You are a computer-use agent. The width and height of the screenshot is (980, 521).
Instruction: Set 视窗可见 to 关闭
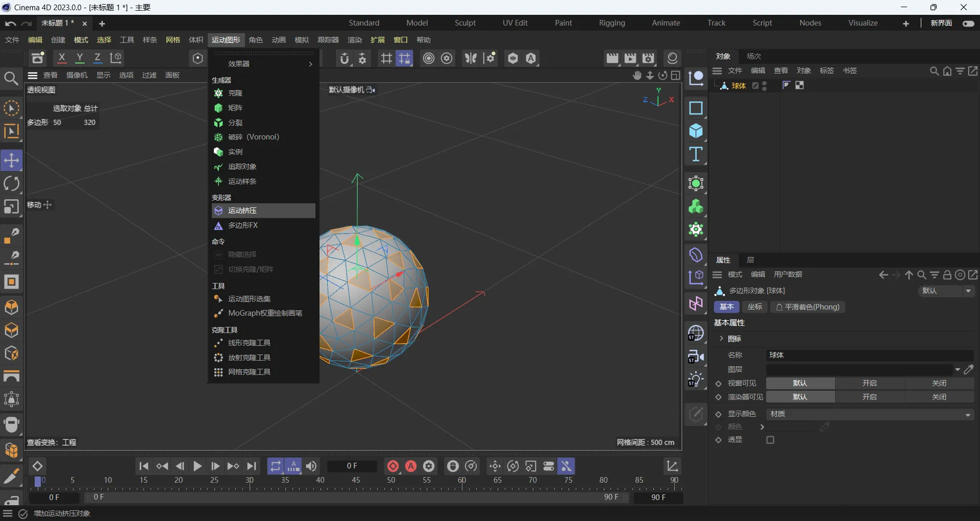pos(939,383)
